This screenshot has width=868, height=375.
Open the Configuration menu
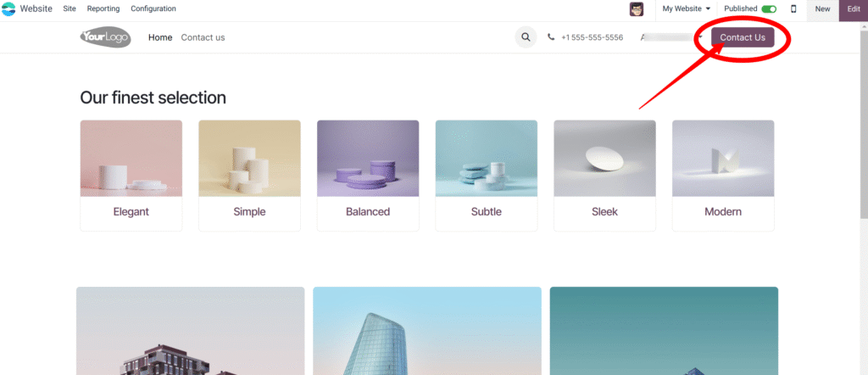pos(153,8)
